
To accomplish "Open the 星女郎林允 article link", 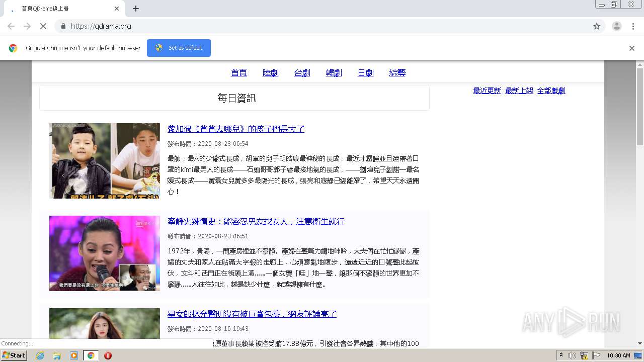I will pos(252,314).
